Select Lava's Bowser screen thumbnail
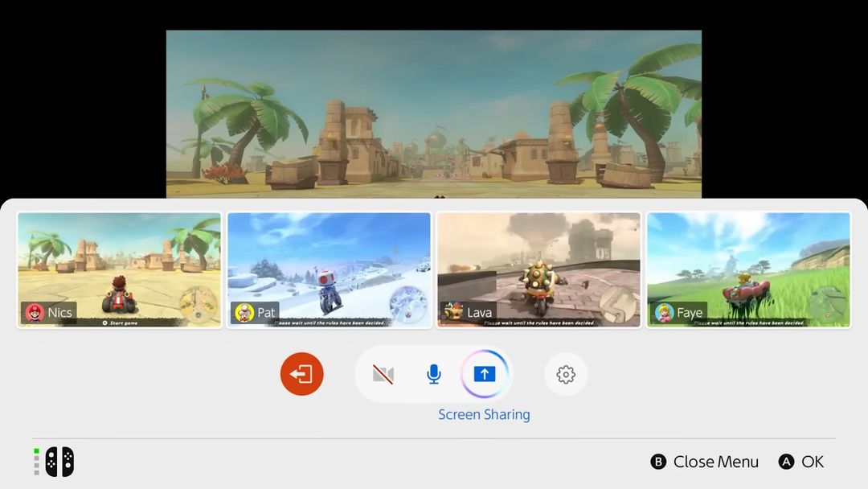The width and height of the screenshot is (868, 489). [538, 270]
